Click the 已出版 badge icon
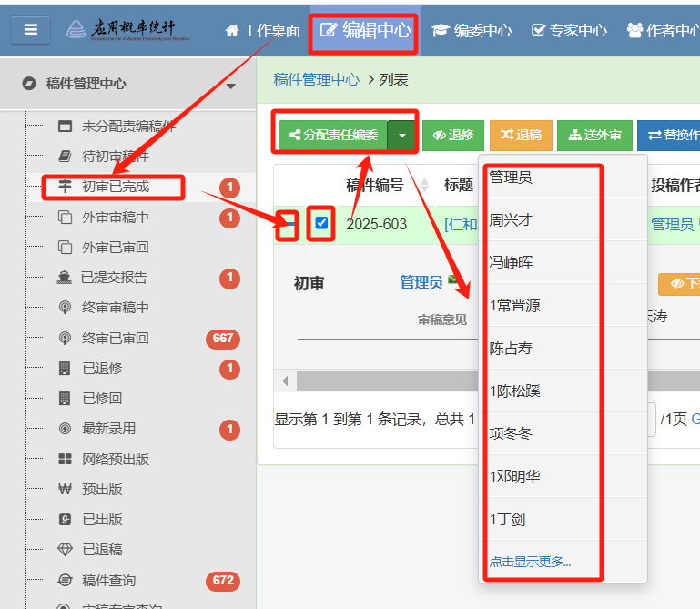 click(65, 519)
